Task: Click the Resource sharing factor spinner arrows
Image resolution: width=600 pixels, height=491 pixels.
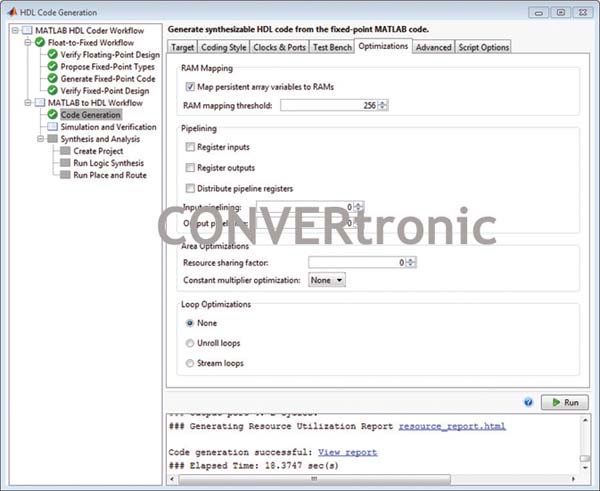Action: pyautogui.click(x=411, y=263)
